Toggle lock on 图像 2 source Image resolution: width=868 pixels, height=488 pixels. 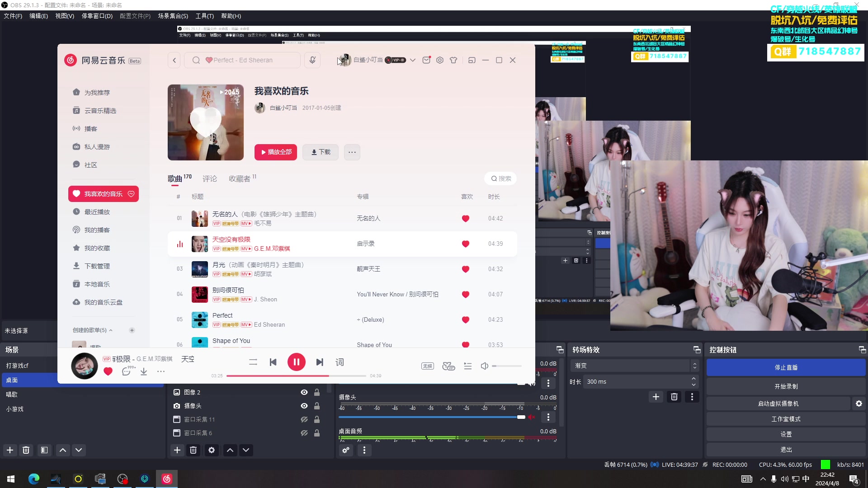[x=317, y=392]
